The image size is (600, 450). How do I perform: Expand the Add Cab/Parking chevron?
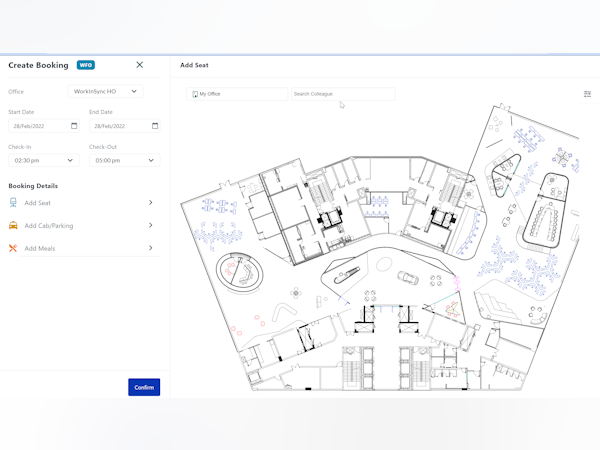coord(150,225)
